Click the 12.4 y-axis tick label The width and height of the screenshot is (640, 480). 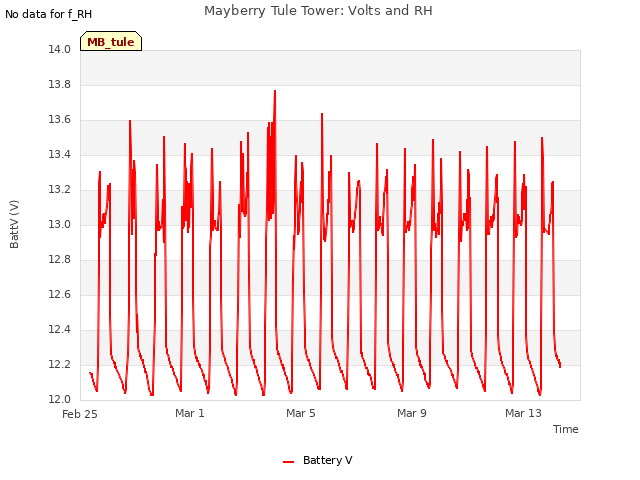pyautogui.click(x=60, y=329)
